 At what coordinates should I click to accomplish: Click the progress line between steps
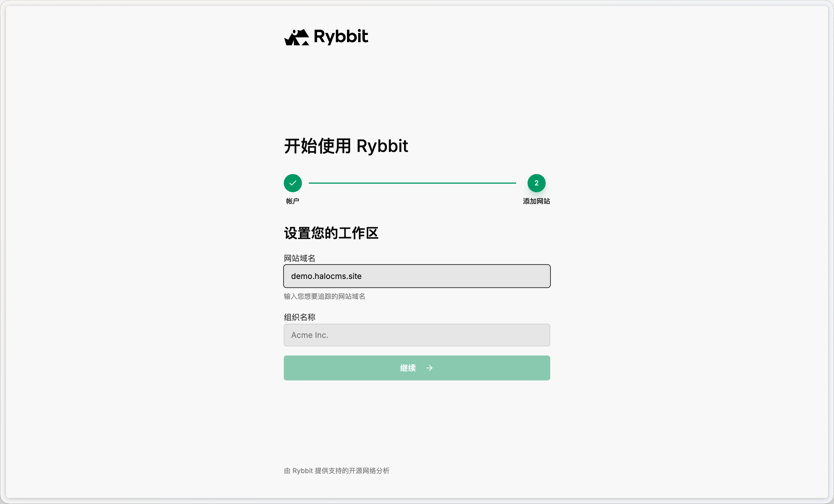click(412, 183)
